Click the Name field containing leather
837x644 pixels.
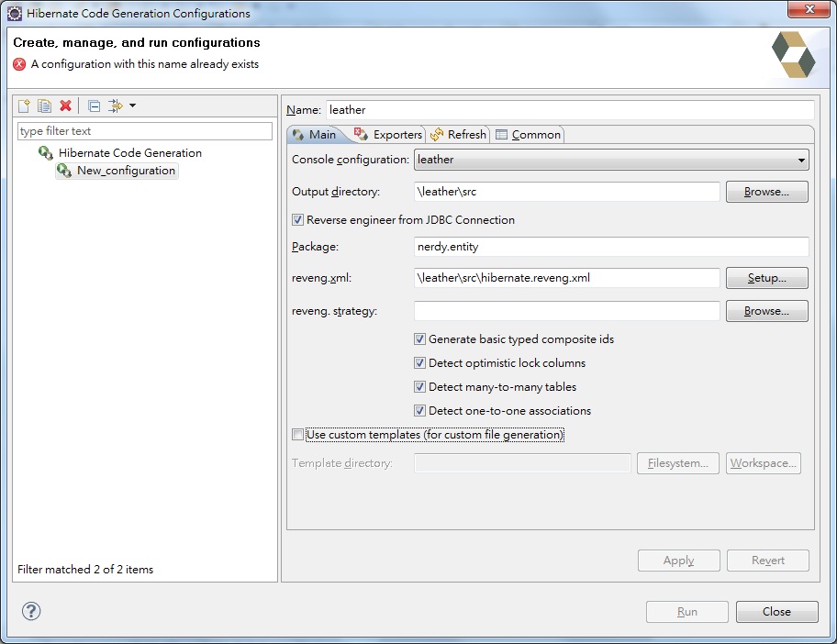[x=570, y=110]
